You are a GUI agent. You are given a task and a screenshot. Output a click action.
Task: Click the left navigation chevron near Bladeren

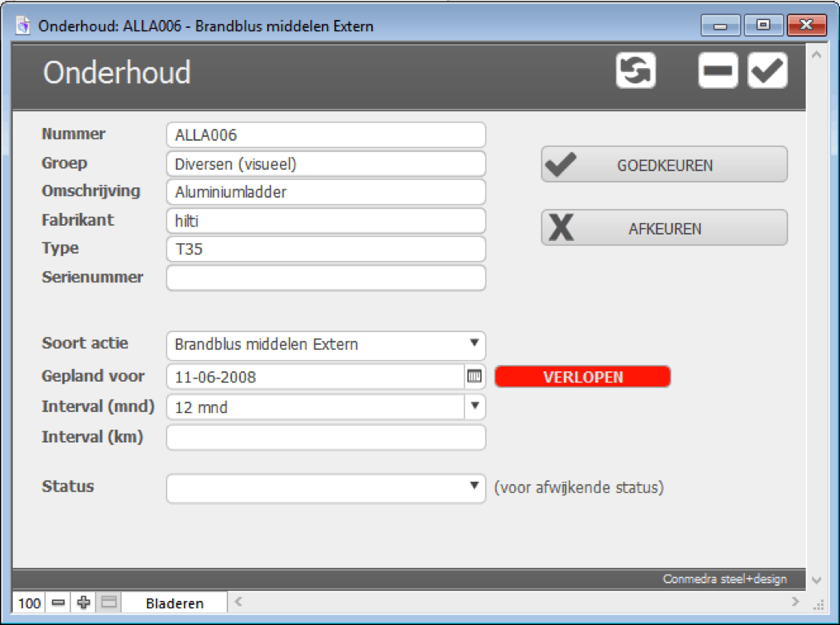(238, 600)
